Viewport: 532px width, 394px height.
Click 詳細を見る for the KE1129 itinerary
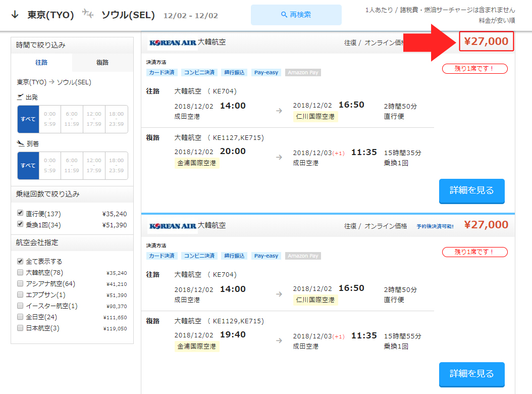pyautogui.click(x=471, y=374)
